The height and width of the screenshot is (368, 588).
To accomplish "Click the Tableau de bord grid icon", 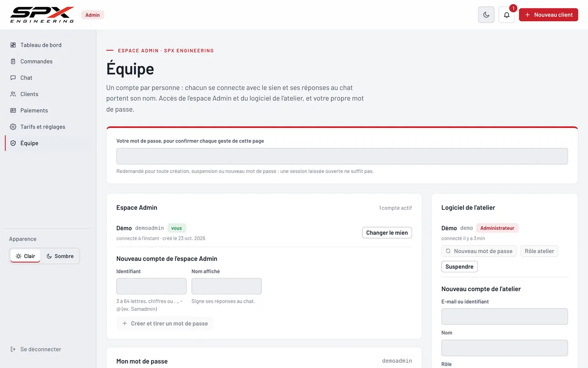I will coord(13,45).
